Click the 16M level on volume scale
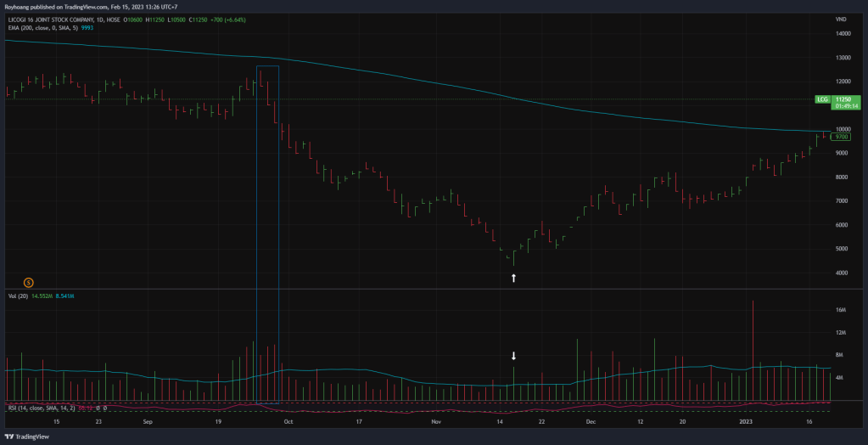868x445 pixels. click(x=840, y=310)
